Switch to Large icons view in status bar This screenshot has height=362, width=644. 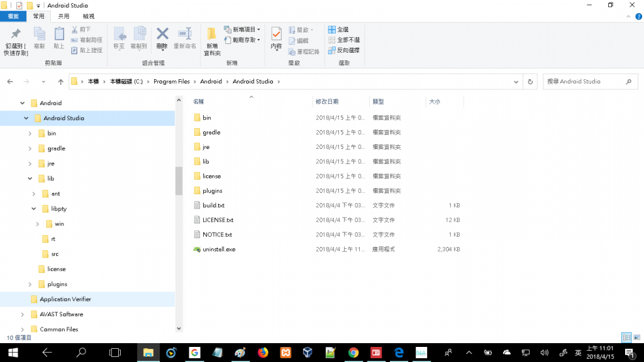[636, 337]
